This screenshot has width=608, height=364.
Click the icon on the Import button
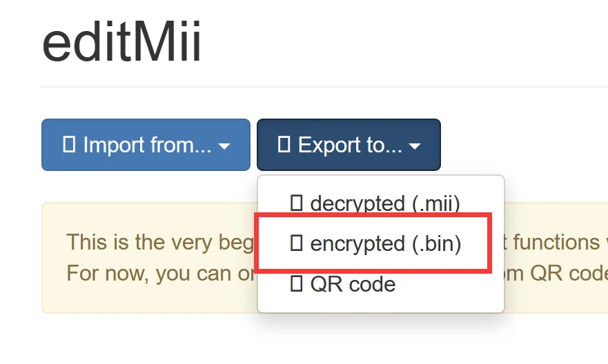pos(69,145)
